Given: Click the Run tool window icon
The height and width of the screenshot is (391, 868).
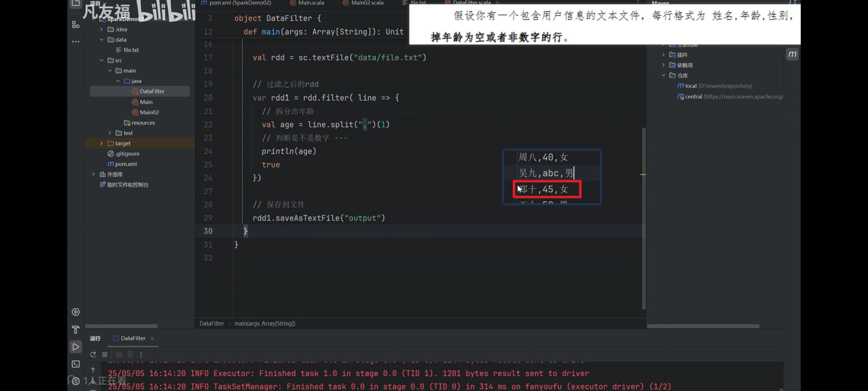Looking at the screenshot, I should [x=76, y=347].
